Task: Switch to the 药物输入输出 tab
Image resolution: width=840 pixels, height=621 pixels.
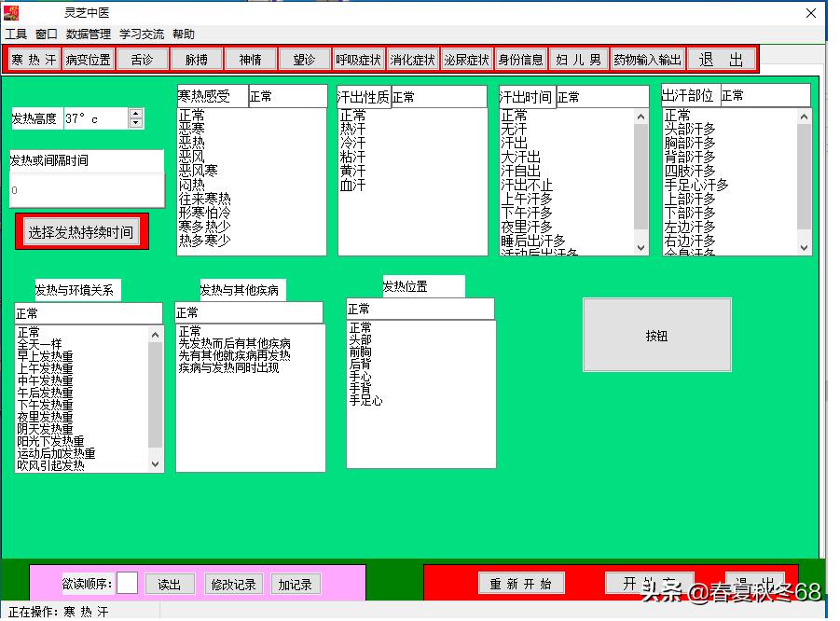Action: 647,58
